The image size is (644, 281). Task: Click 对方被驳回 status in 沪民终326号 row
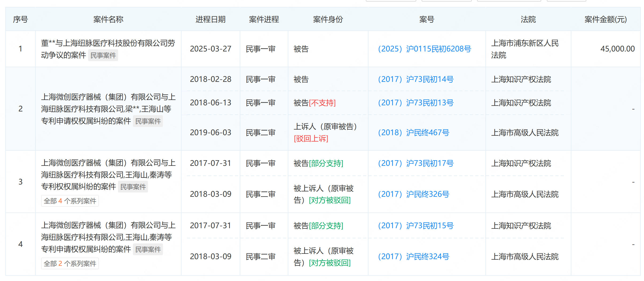tap(330, 200)
